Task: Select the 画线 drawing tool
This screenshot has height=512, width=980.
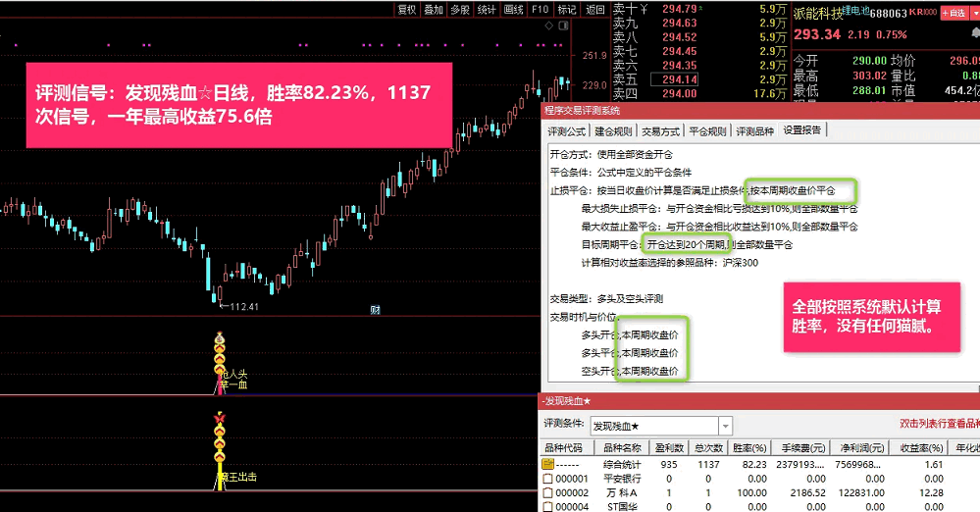Action: click(514, 10)
